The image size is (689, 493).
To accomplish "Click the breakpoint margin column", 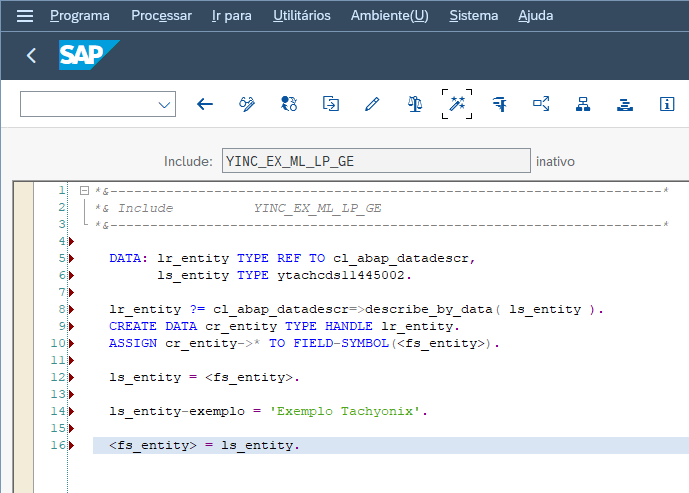I will (23, 337).
